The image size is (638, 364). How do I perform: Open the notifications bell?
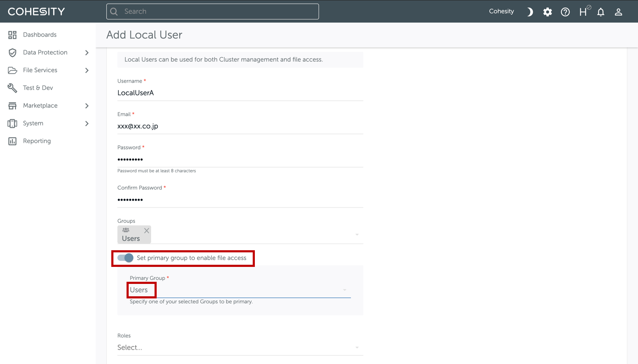pyautogui.click(x=601, y=12)
